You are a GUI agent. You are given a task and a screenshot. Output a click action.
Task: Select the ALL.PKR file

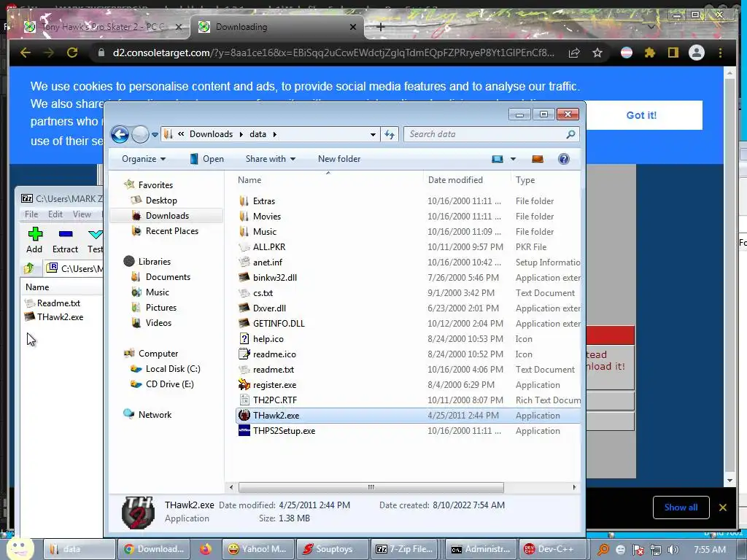[269, 247]
